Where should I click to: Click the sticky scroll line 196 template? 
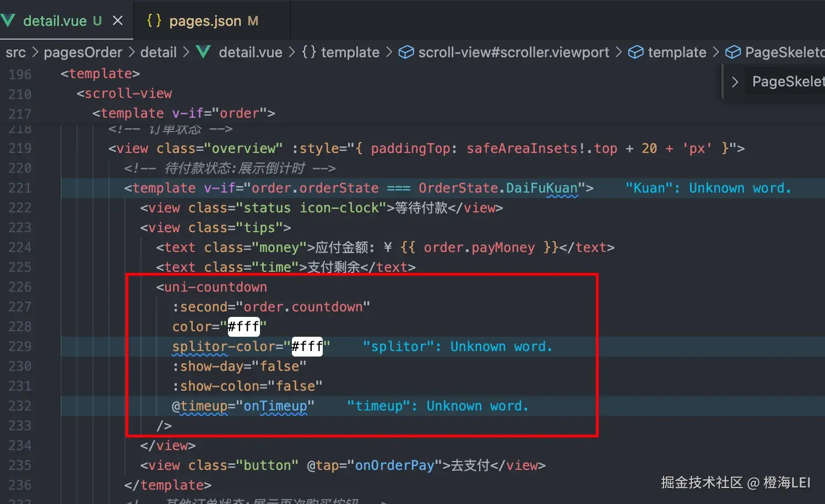[x=100, y=74]
